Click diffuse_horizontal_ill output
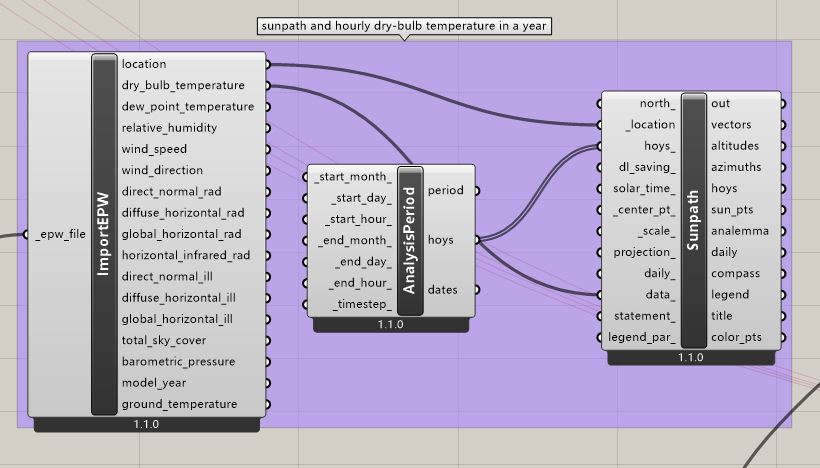This screenshot has width=820, height=468. click(x=178, y=298)
